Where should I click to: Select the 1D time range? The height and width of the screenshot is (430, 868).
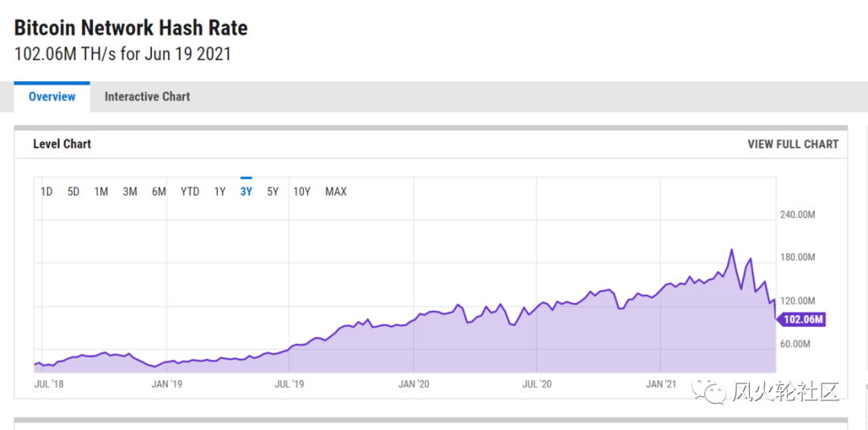pos(47,192)
